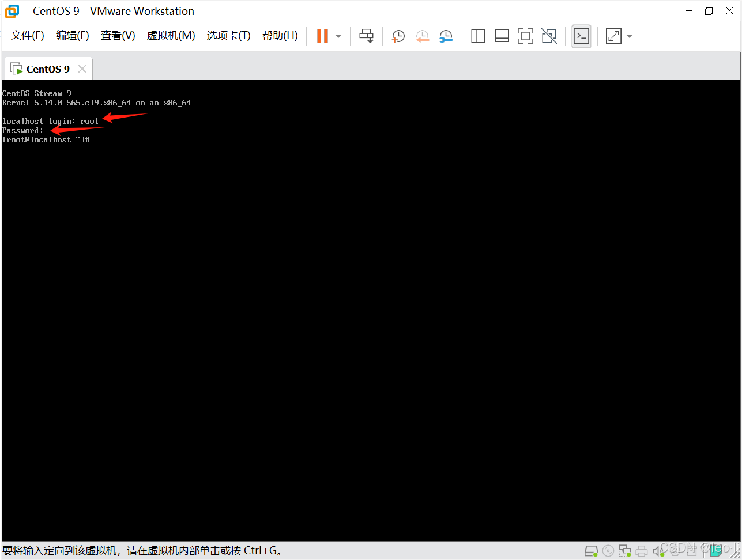Expand the stretch guest dropdown arrow
742x560 pixels.
[x=630, y=36]
